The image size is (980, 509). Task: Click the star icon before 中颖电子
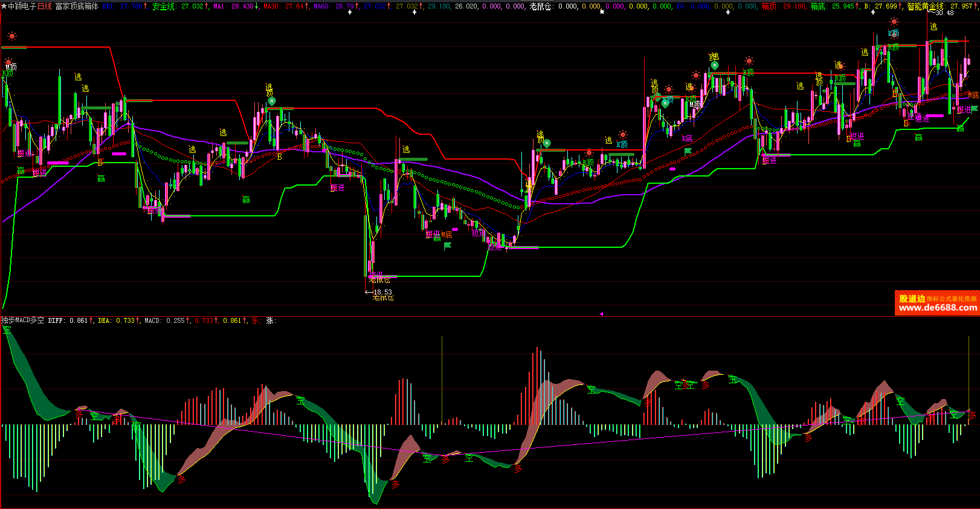[x=4, y=7]
